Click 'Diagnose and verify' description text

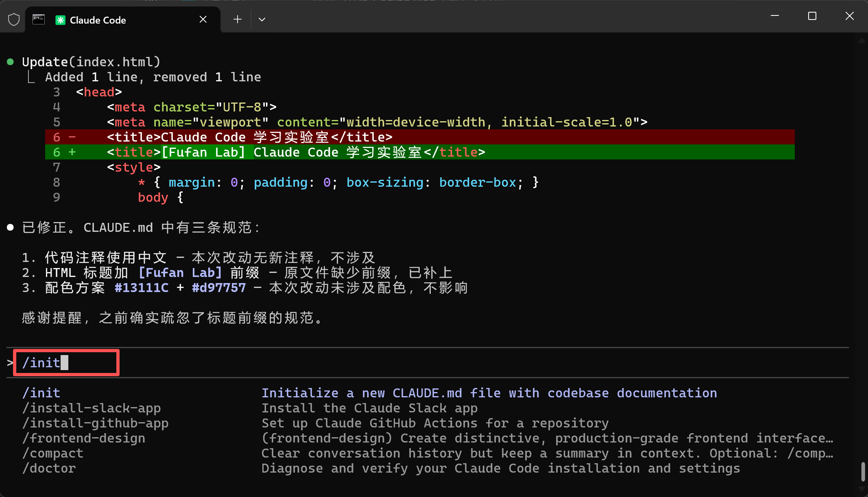[501, 468]
